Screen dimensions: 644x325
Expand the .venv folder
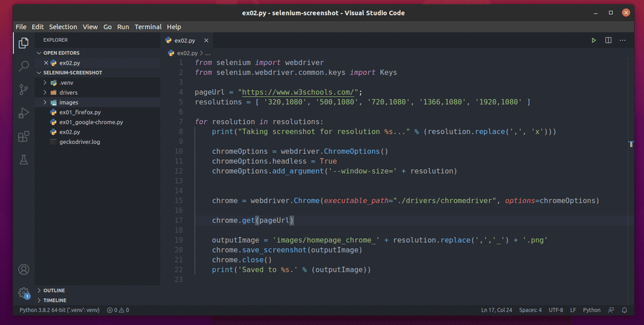pyautogui.click(x=45, y=83)
